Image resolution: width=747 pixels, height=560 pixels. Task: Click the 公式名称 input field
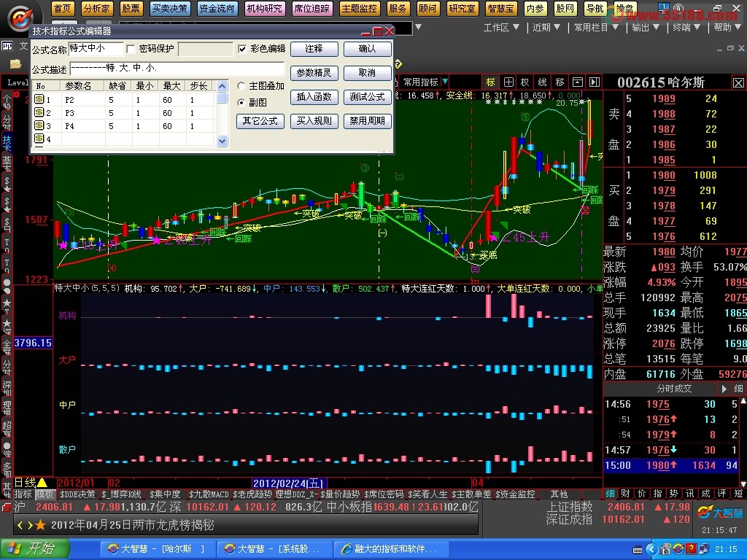click(96, 49)
